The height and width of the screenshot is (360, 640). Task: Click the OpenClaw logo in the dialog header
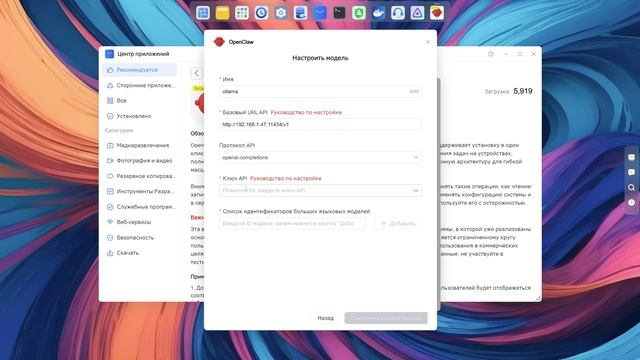(219, 42)
